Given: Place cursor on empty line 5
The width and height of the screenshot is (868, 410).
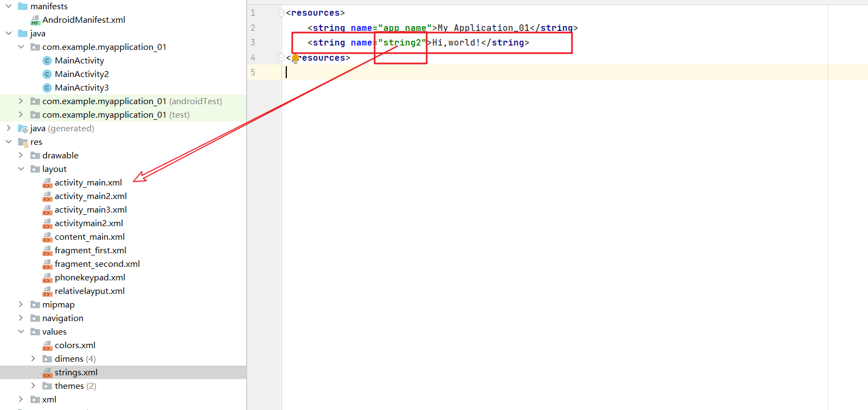Looking at the screenshot, I should tap(575, 72).
